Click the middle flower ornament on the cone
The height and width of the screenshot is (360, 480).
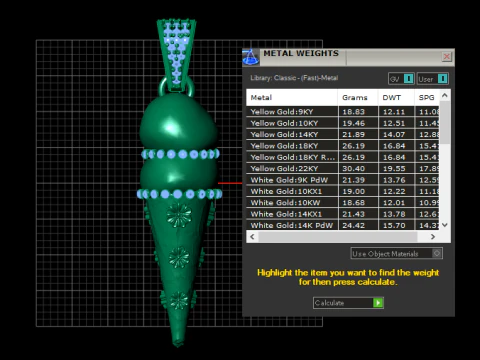pos(179,257)
